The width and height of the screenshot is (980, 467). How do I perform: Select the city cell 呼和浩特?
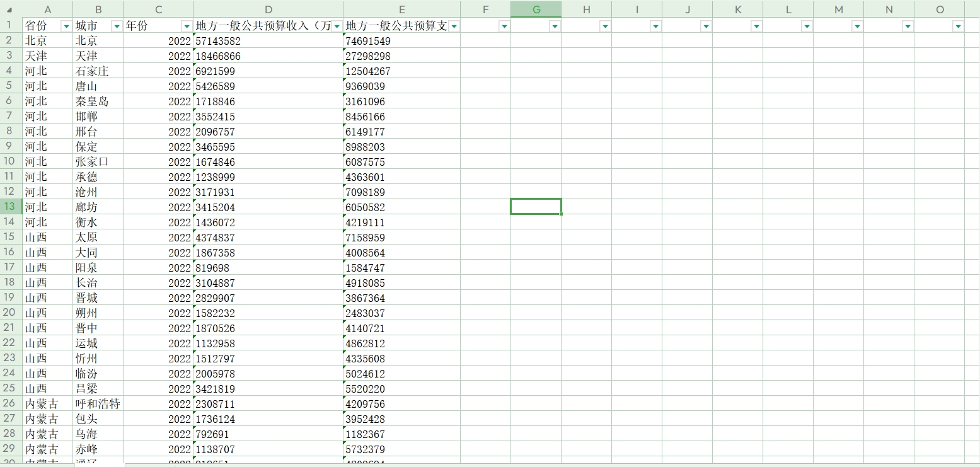(98, 404)
